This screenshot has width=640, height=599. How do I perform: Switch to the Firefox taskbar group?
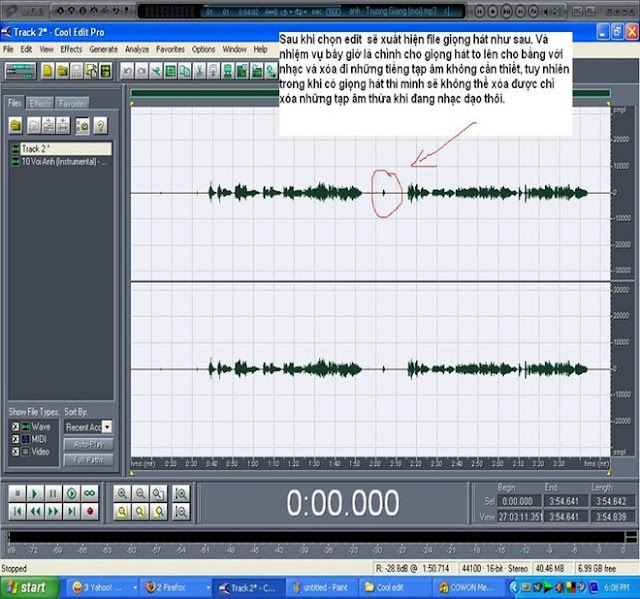(176, 588)
